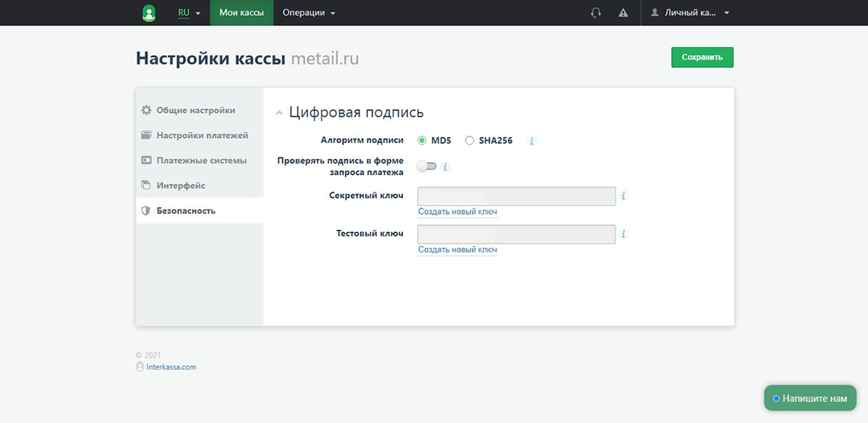Open the Личный кабинет account dropdown
868x423 pixels.
click(x=690, y=13)
